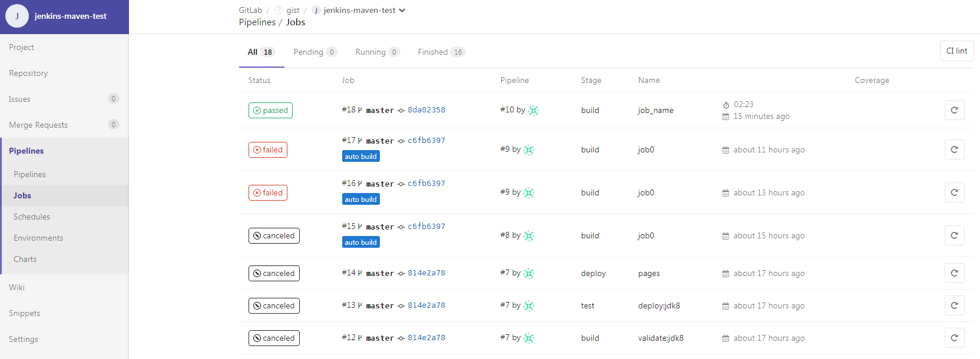Open canceled status badge for job #15
This screenshot has width=980, height=359.
click(274, 235)
